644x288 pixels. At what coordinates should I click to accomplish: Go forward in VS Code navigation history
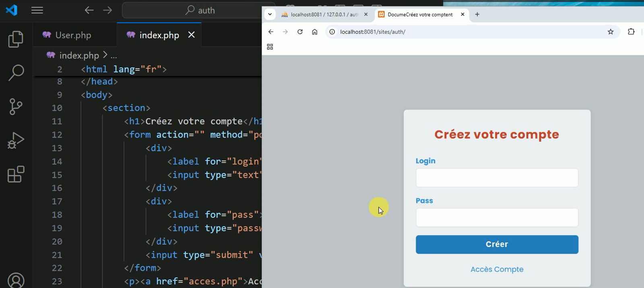[107, 10]
